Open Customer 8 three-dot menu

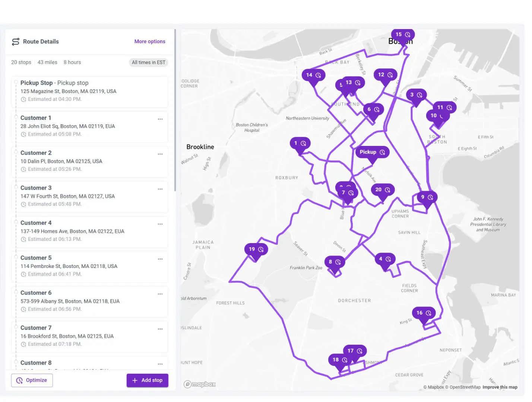160,364
